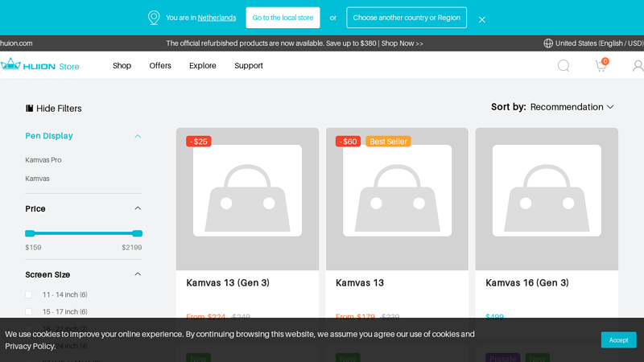The image size is (644, 362).
Task: Check the 15 - 17 inch filter
Action: click(x=29, y=312)
